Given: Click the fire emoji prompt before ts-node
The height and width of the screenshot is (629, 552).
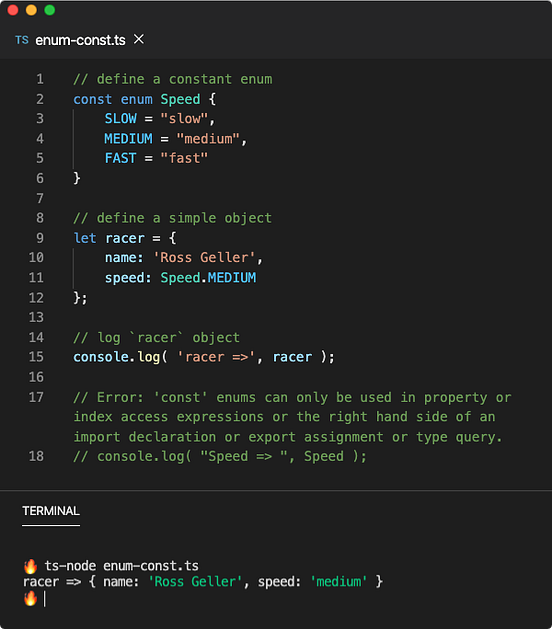Looking at the screenshot, I should tap(30, 566).
